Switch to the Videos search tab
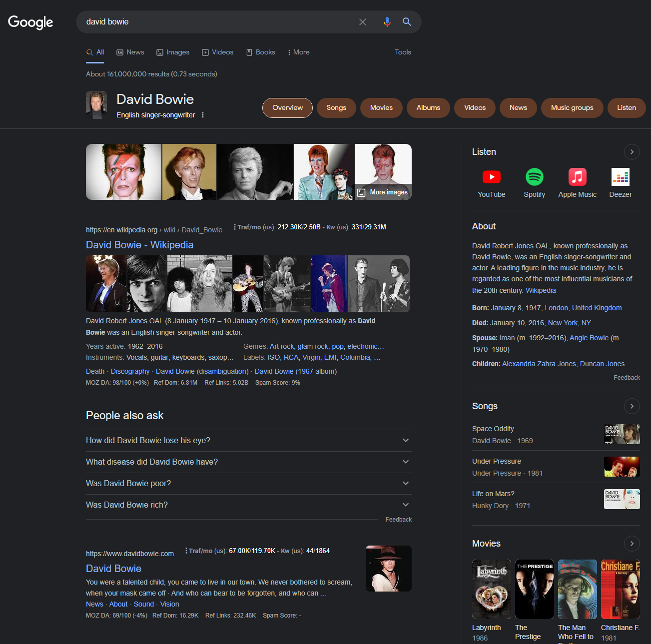Screen dimensions: 651x644 tap(218, 52)
